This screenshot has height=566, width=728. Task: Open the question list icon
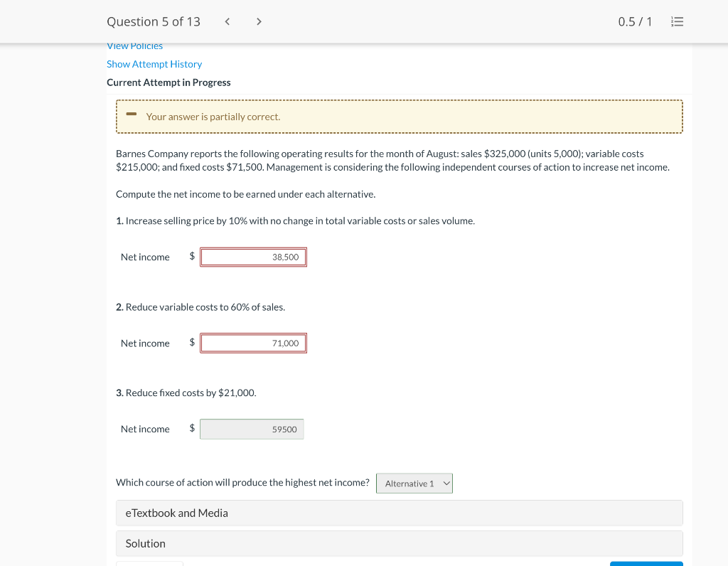677,21
